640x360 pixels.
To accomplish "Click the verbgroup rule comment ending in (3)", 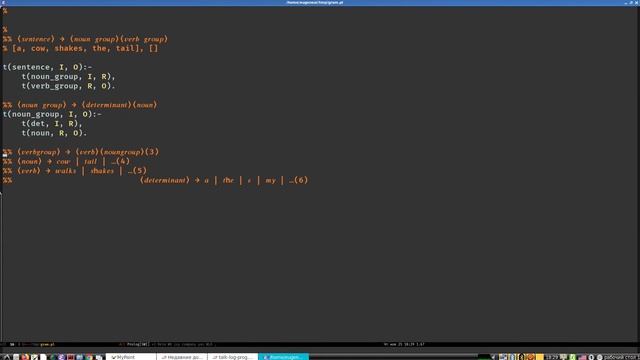I will click(x=81, y=151).
